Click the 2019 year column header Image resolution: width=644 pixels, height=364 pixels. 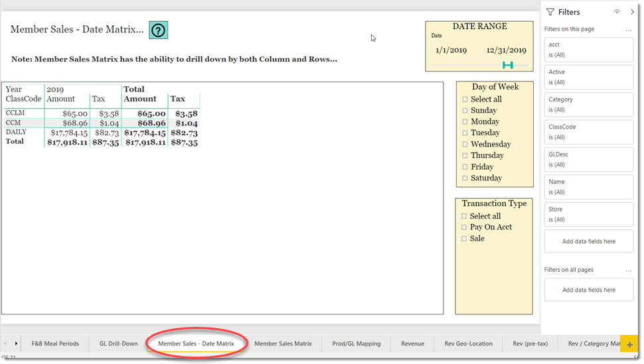[x=55, y=90]
